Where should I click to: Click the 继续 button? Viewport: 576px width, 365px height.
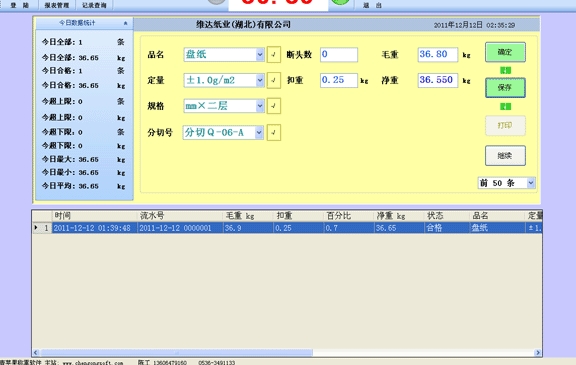point(505,155)
